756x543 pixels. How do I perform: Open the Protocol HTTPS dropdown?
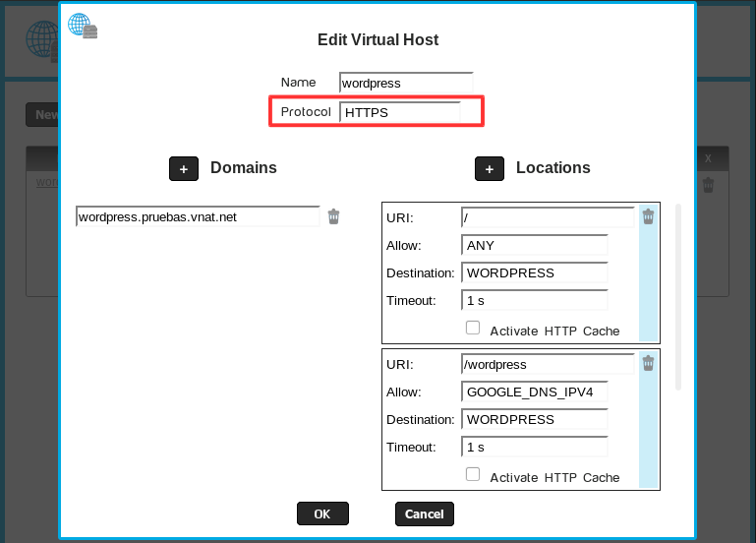pyautogui.click(x=400, y=112)
